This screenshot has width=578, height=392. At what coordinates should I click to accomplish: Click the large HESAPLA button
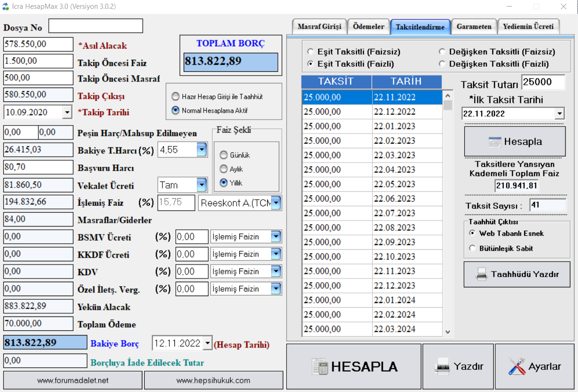354,367
